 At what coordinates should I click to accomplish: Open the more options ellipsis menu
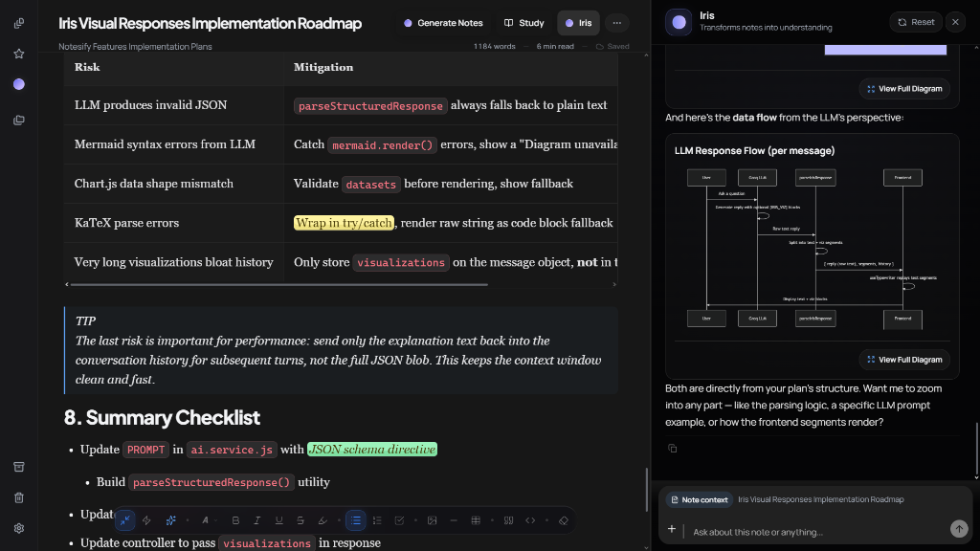click(617, 23)
